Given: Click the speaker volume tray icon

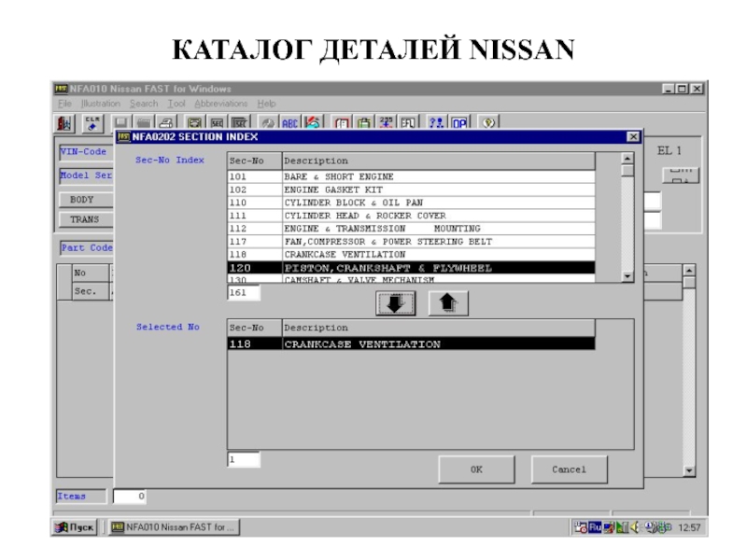Looking at the screenshot, I should point(635,527).
